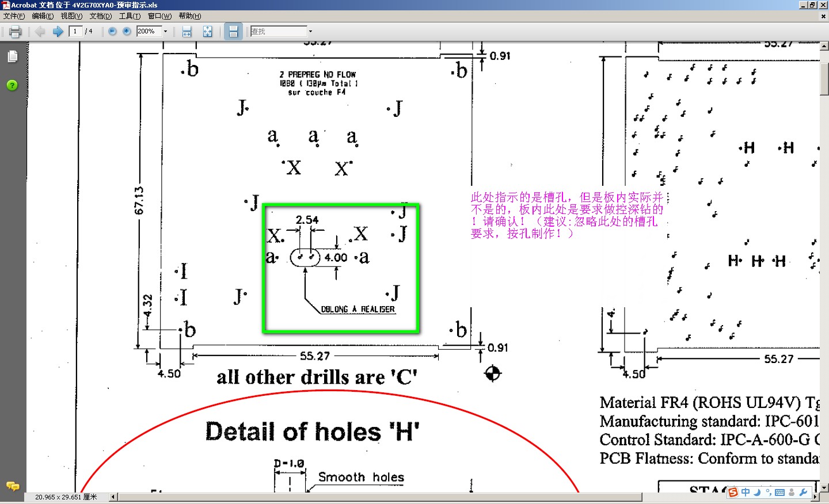Open the comments panel speech-bubble icon
829x504 pixels.
point(13,486)
